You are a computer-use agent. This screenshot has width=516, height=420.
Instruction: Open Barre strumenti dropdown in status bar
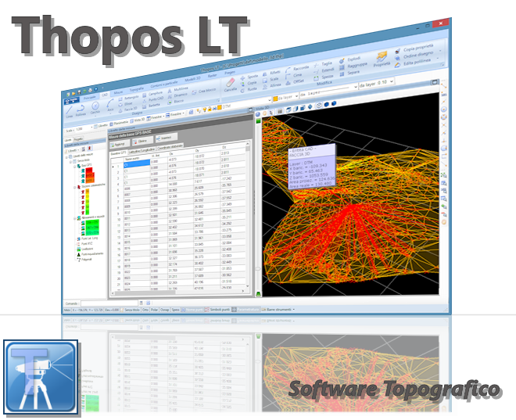(x=278, y=310)
